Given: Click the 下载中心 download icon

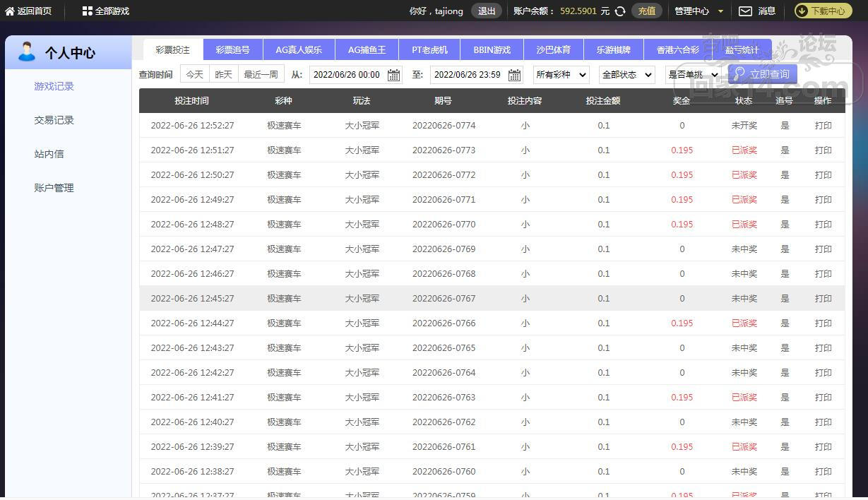Looking at the screenshot, I should pos(804,11).
